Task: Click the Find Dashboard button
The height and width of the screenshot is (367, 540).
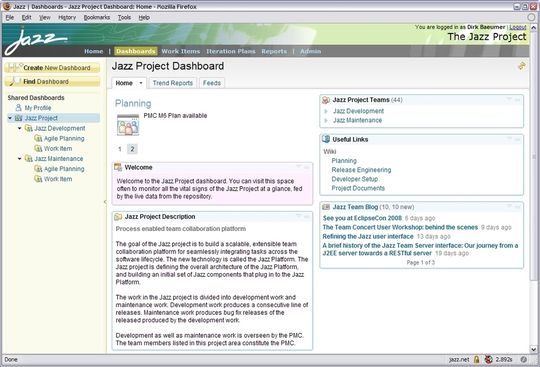Action: tap(52, 81)
